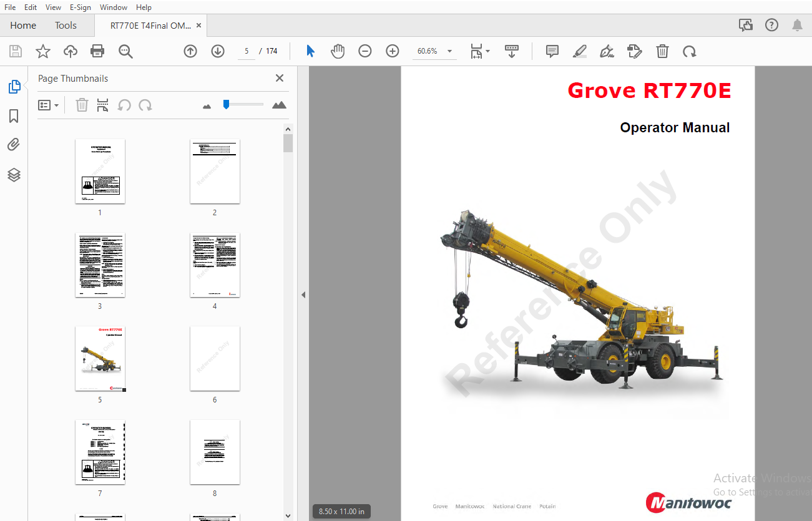Screen dimensions: 812x521
Task: Open the Edit menu
Action: [31, 7]
